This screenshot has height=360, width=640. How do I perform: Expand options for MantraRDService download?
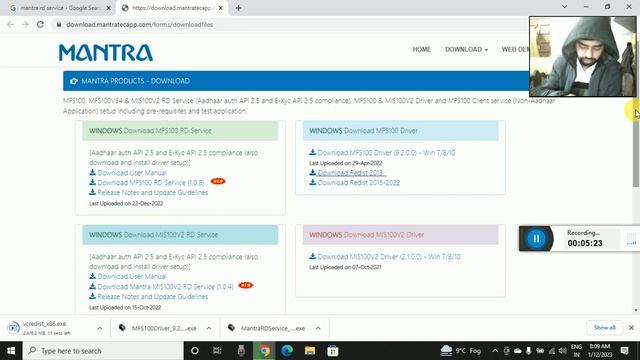[x=318, y=328]
